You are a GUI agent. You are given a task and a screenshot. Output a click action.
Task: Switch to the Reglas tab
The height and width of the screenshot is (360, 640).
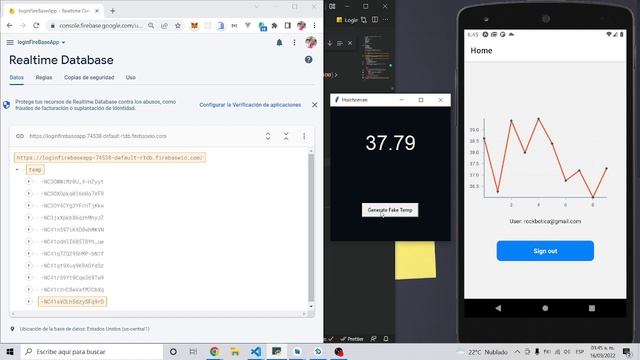(x=44, y=78)
